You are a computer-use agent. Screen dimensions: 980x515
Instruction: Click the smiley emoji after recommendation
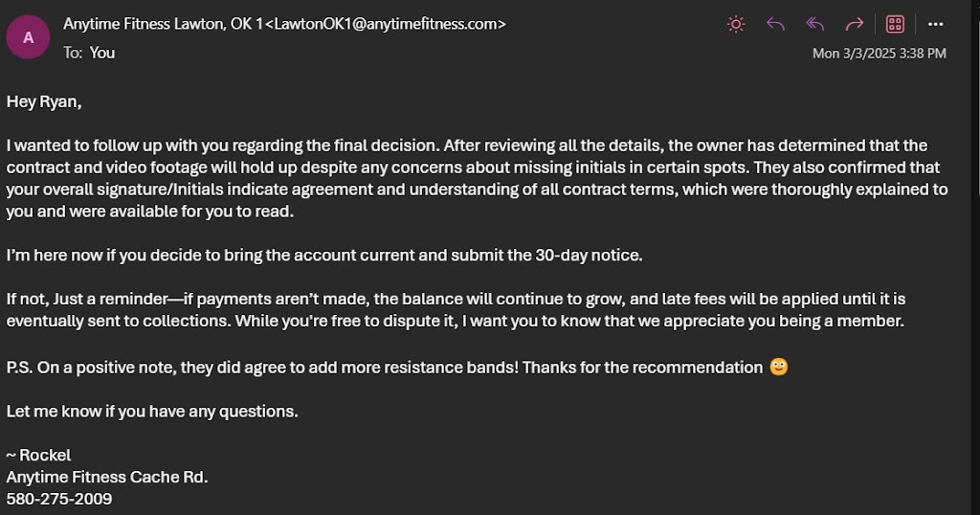778,368
